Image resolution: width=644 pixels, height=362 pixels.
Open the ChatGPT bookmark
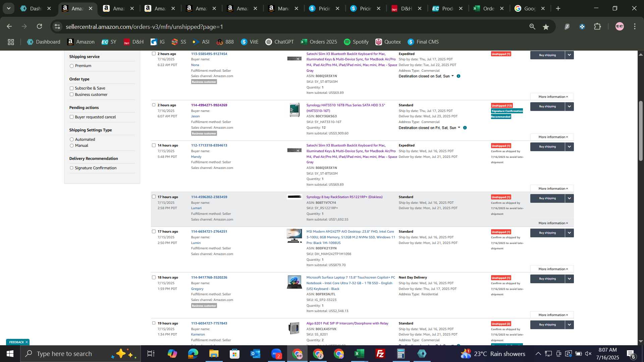pyautogui.click(x=279, y=42)
